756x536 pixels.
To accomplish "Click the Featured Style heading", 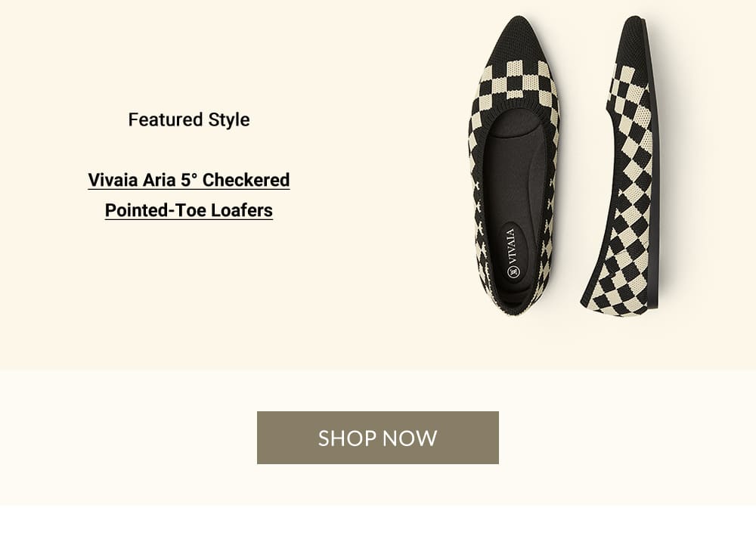I will point(190,119).
